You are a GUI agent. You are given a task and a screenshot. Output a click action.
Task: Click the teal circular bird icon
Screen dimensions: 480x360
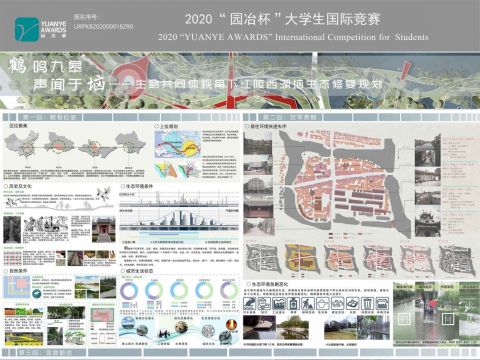37,294
